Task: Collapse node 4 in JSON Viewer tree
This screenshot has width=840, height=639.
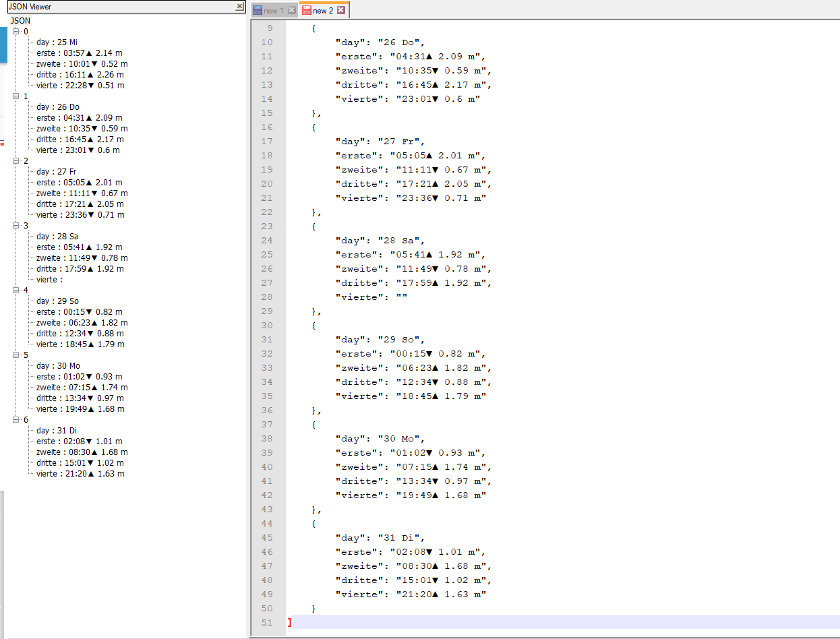Action: [16, 291]
